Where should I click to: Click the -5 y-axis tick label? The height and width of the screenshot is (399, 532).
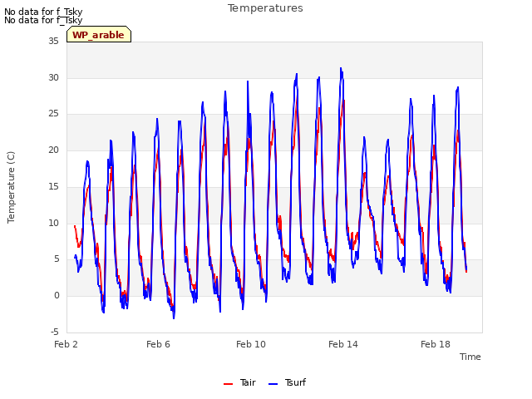point(55,332)
